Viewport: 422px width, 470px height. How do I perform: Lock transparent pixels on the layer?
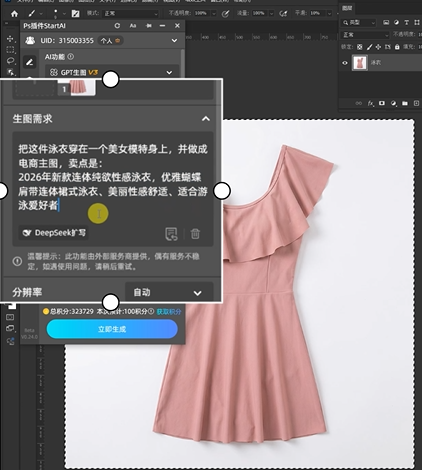(360, 47)
